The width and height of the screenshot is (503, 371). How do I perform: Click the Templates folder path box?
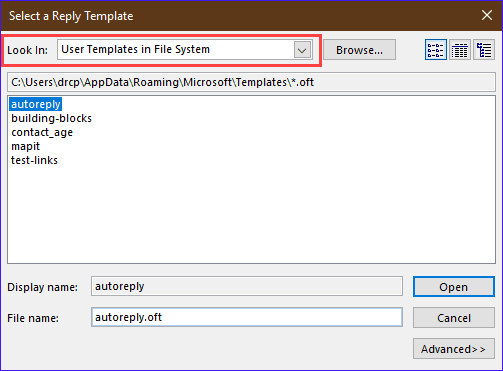(251, 82)
